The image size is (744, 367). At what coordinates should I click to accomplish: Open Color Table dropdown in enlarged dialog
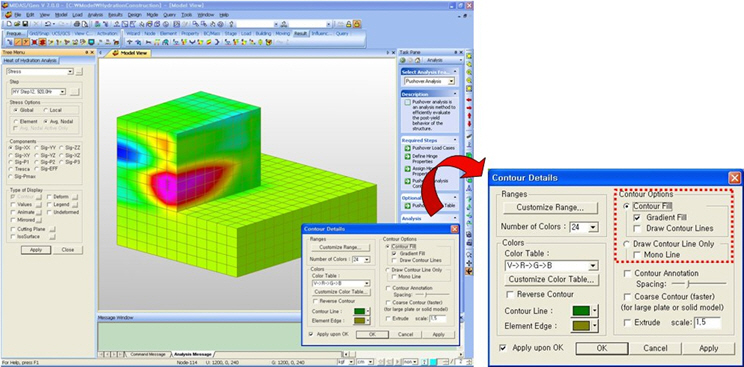pos(592,266)
